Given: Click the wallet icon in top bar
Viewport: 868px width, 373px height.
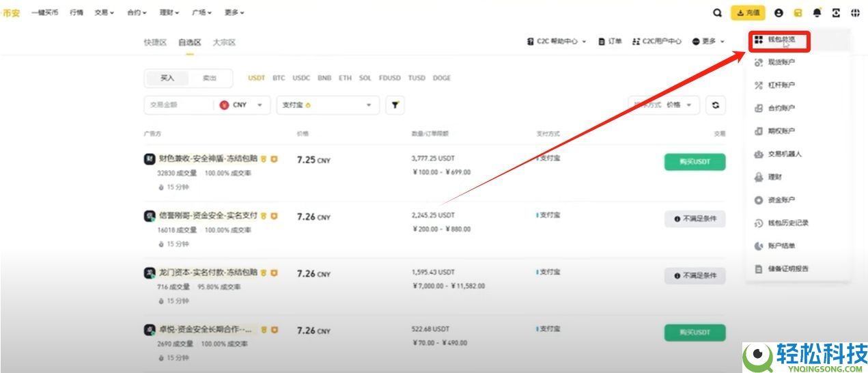Looking at the screenshot, I should pyautogui.click(x=798, y=12).
